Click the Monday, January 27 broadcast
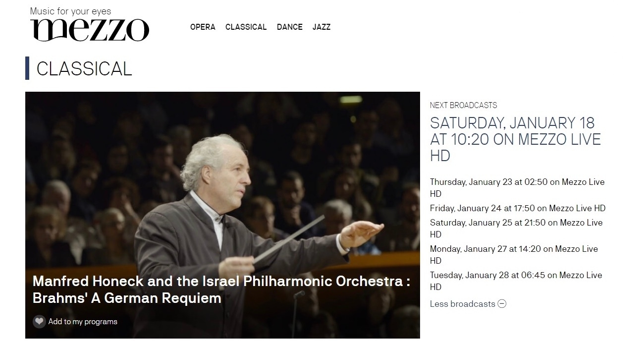The width and height of the screenshot is (644, 346). click(x=513, y=254)
